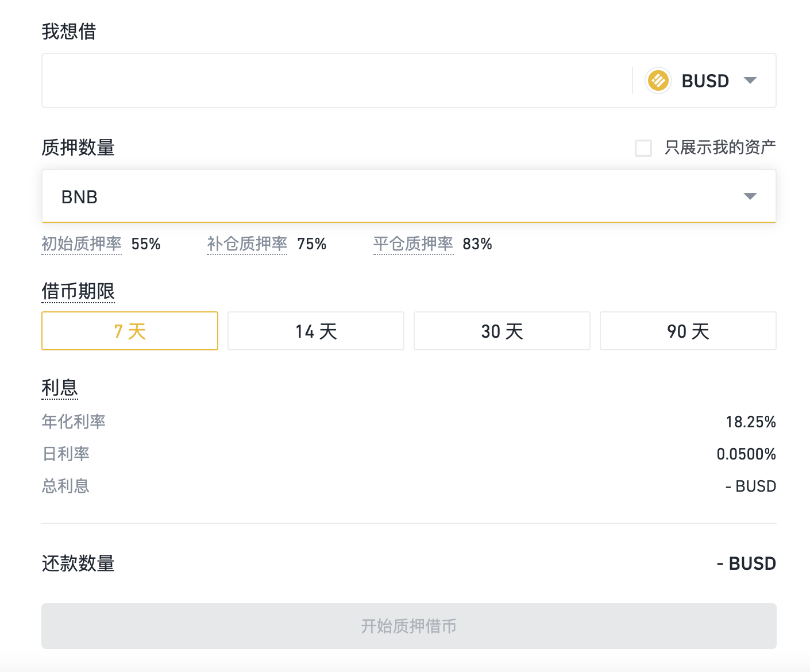Click the 55% initial ratio value
810x672 pixels.
tap(146, 244)
